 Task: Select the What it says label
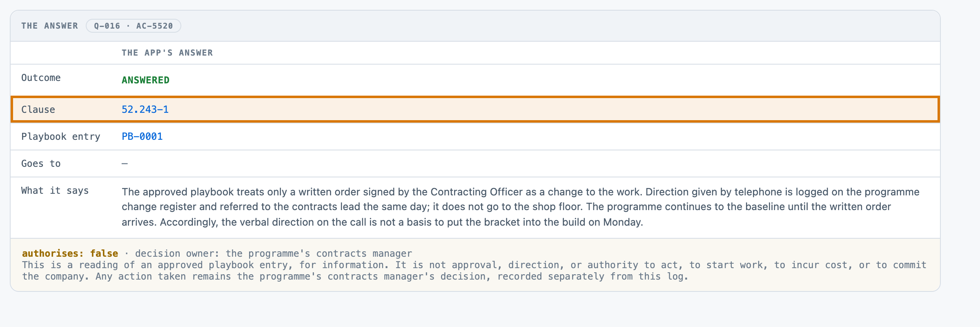[x=55, y=191]
